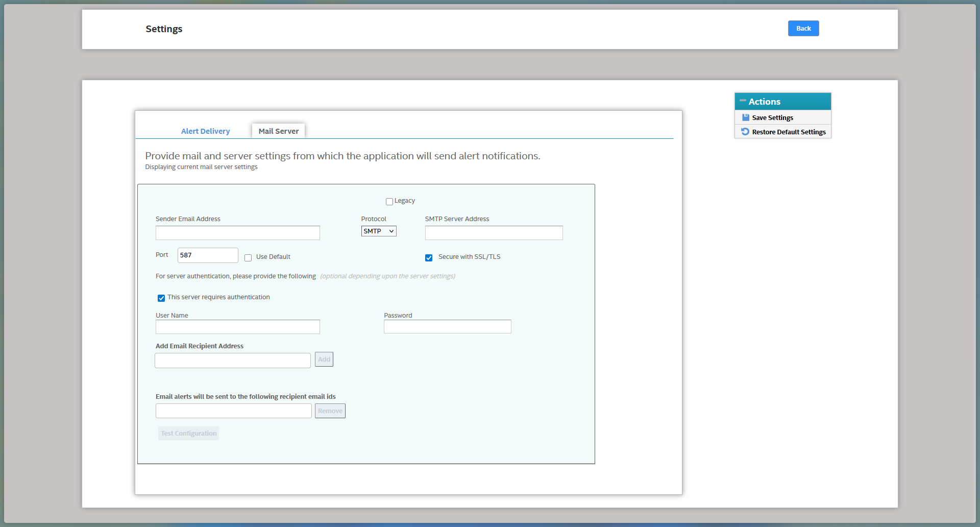
Task: Uncheck Secure with SSL/TLS
Action: (x=429, y=258)
